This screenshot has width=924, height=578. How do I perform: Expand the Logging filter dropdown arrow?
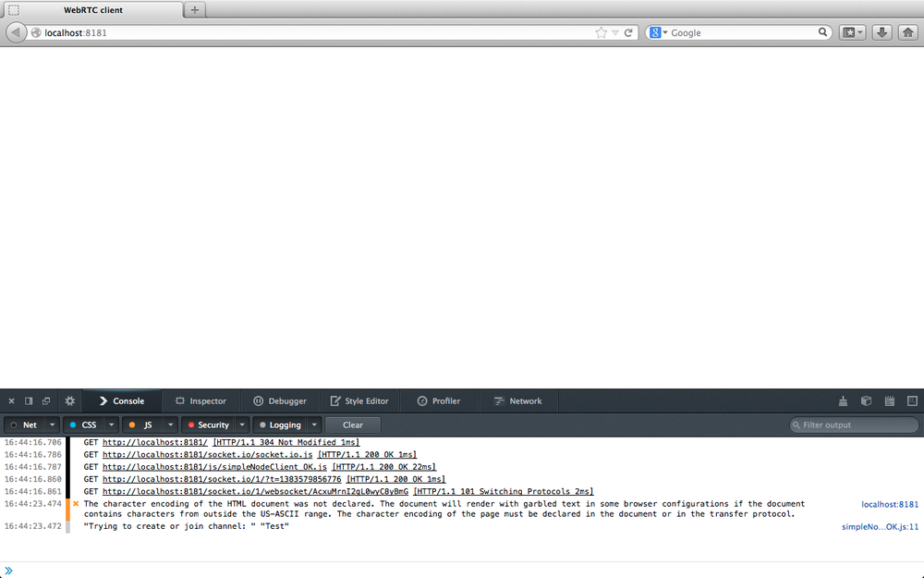(x=314, y=425)
